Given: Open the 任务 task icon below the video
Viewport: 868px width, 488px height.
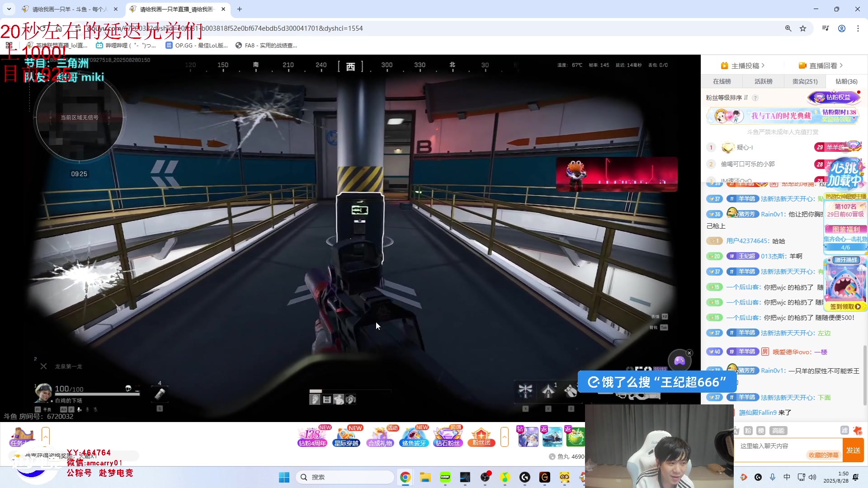Looking at the screenshot, I should click(23, 437).
